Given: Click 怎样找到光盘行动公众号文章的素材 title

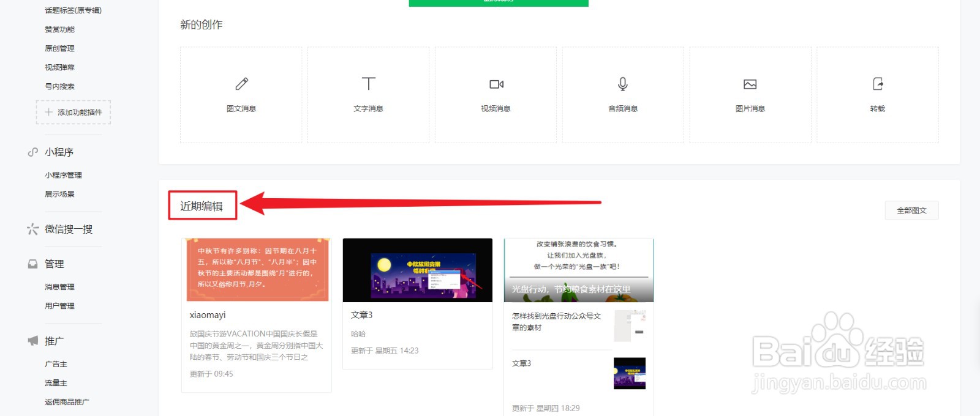Looking at the screenshot, I should coord(556,322).
